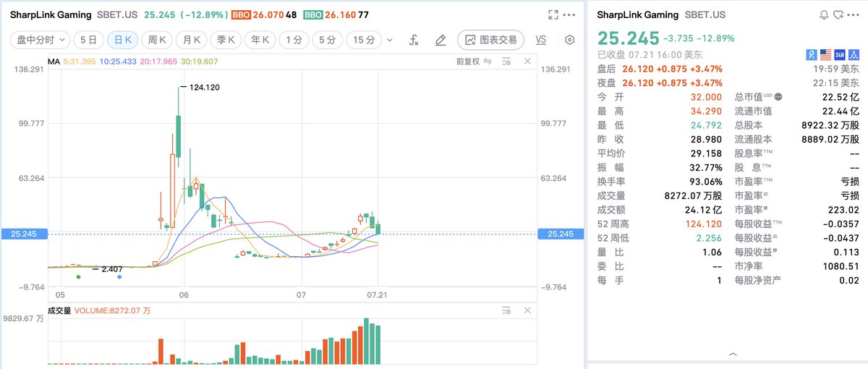The image size is (868, 369).
Task: Click the blue dot event marker on chart
Action: (x=119, y=276)
